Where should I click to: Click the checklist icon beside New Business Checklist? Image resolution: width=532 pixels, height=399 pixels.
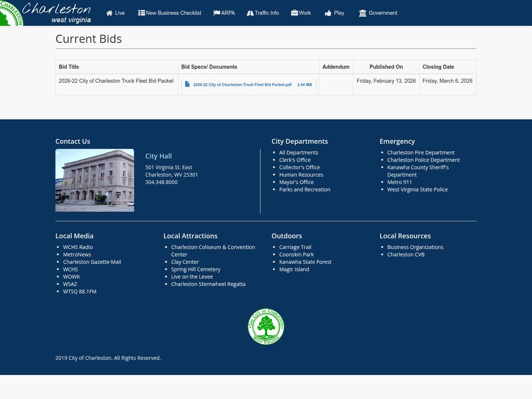point(141,13)
